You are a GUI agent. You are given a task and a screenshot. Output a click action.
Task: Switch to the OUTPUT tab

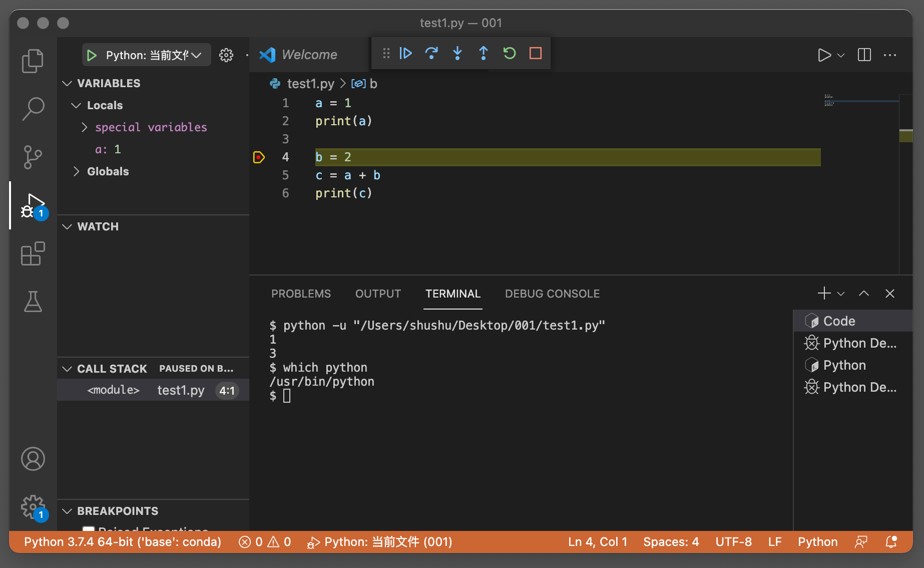pos(378,294)
